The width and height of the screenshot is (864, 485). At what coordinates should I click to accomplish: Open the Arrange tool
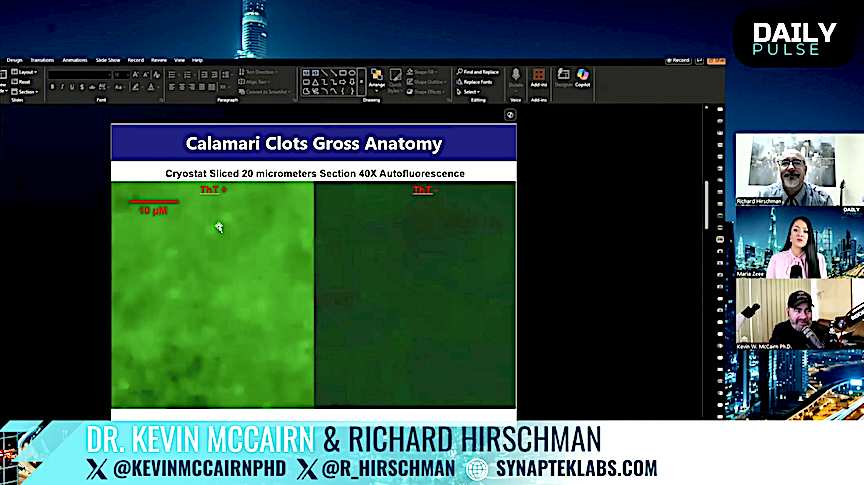coord(376,77)
